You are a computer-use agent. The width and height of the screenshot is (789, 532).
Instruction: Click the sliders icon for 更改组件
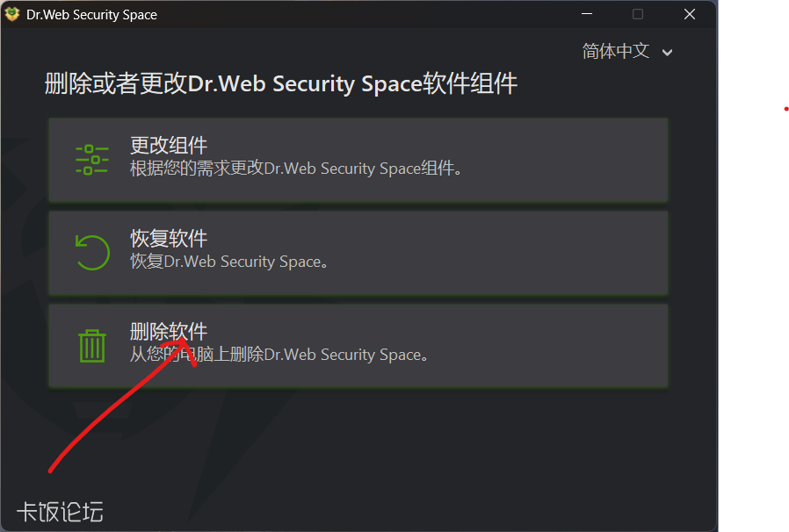(x=92, y=160)
